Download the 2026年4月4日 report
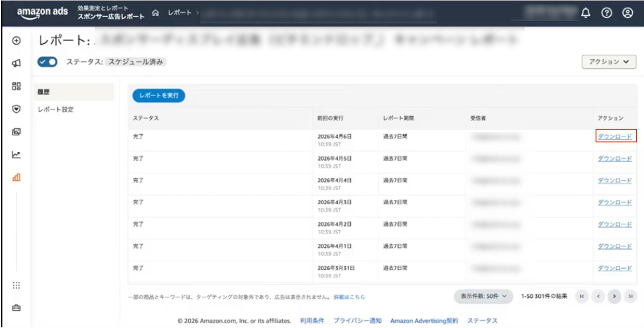Image resolution: width=644 pixels, height=328 pixels. [615, 181]
